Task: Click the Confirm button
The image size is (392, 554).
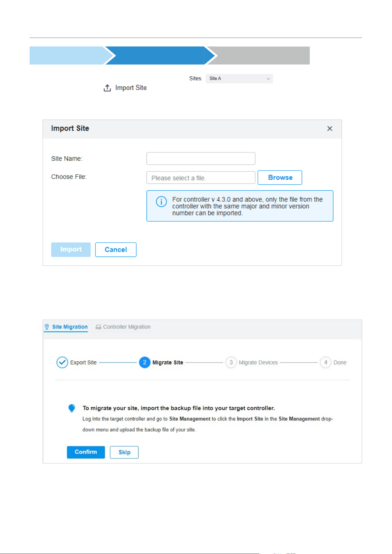Action: tap(86, 452)
